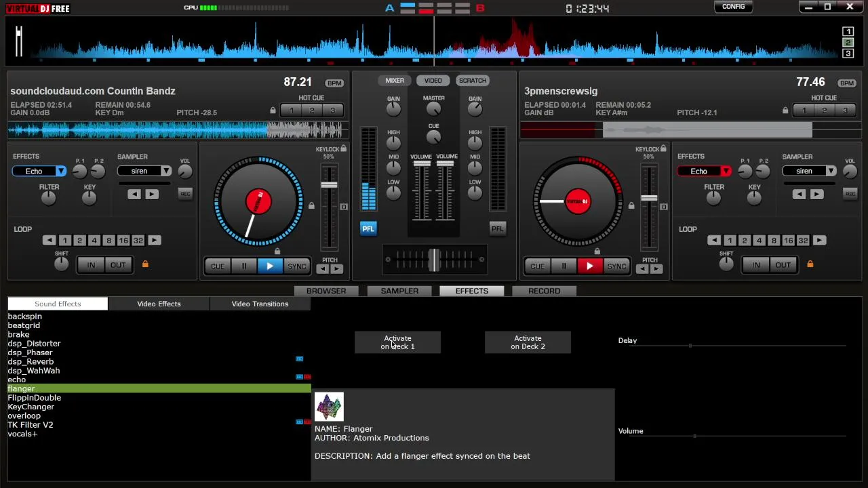Viewport: 868px width, 488px height.
Task: Toggle the deck 1 loop lock icon
Action: click(x=145, y=264)
